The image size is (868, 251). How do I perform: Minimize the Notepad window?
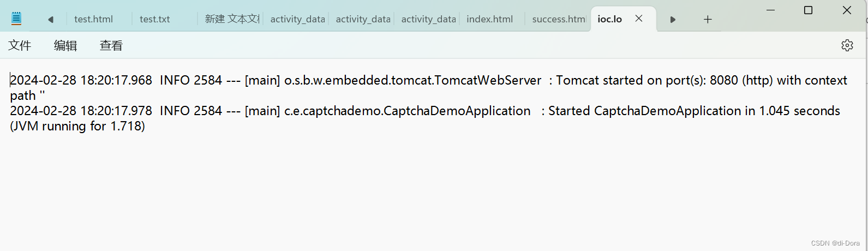coord(770,10)
